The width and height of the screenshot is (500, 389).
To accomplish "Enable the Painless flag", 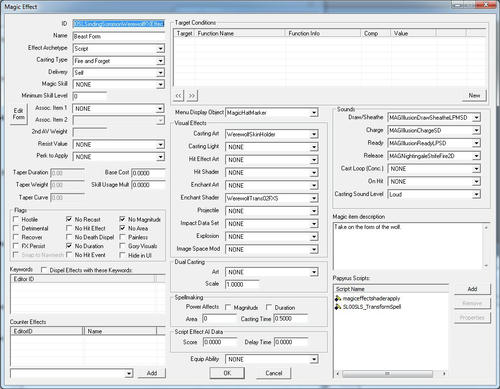I will [122, 237].
